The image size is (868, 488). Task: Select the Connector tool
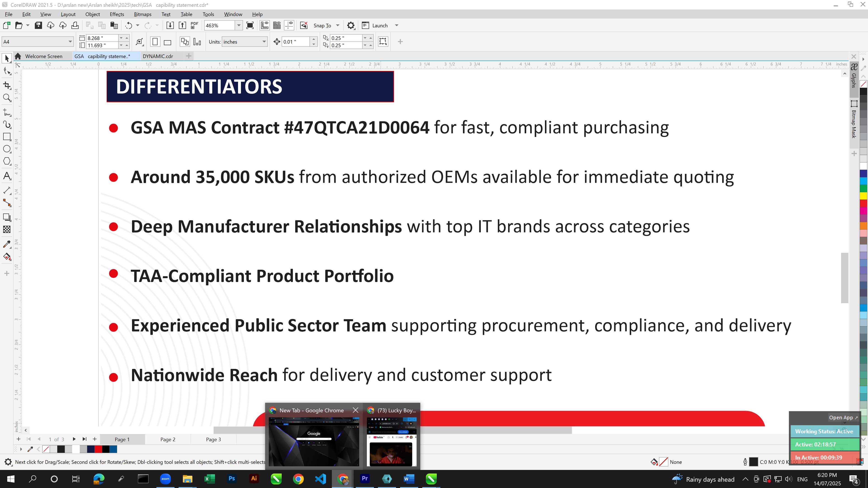click(x=7, y=202)
